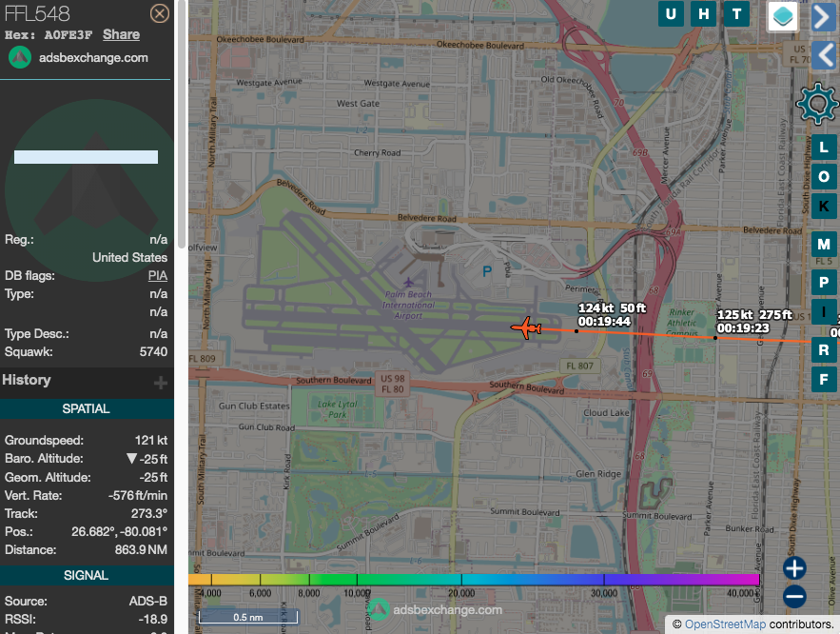Viewport: 840px width, 634px height.
Task: Toggle the K map button
Action: coord(824,207)
